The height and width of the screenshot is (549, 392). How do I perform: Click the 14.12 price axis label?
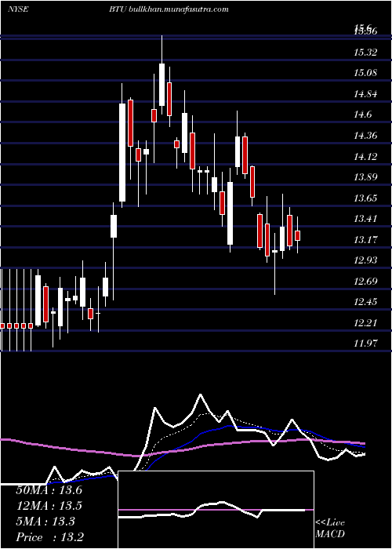tap(366, 156)
